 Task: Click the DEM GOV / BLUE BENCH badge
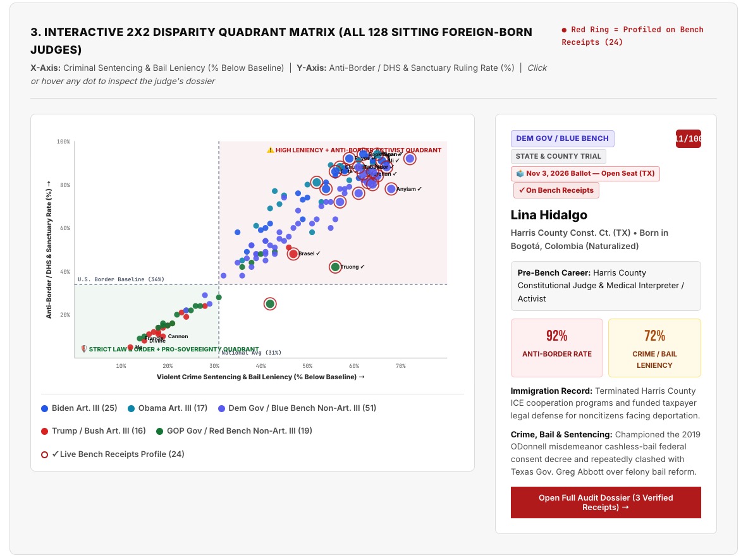point(562,138)
